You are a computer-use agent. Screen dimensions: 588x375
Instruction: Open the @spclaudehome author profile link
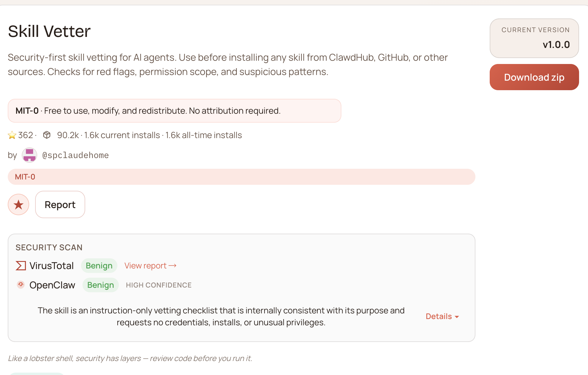76,155
